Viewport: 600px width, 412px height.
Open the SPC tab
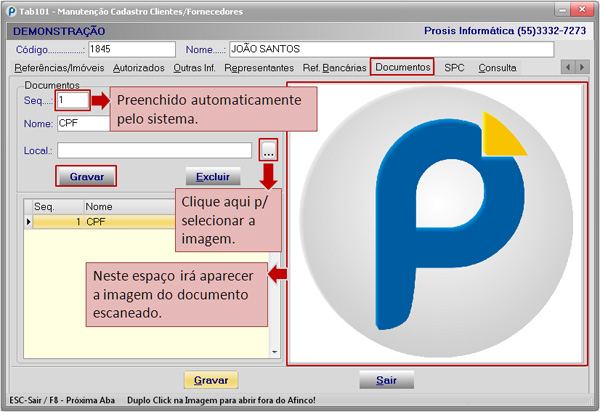(454, 68)
